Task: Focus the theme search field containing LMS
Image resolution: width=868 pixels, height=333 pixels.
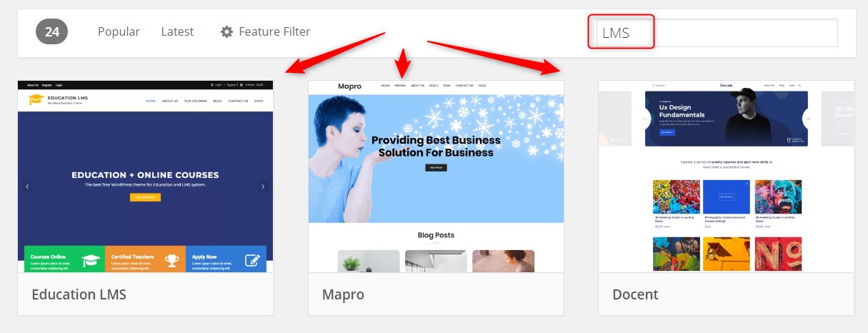Action: 717,33
